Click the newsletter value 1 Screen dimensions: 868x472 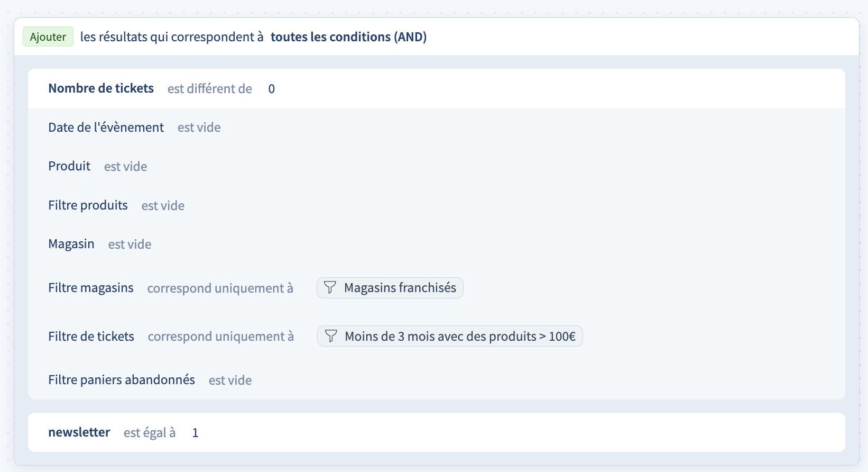195,433
